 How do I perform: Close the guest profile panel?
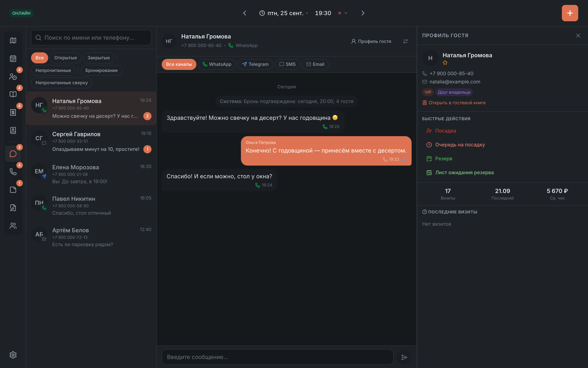(578, 36)
